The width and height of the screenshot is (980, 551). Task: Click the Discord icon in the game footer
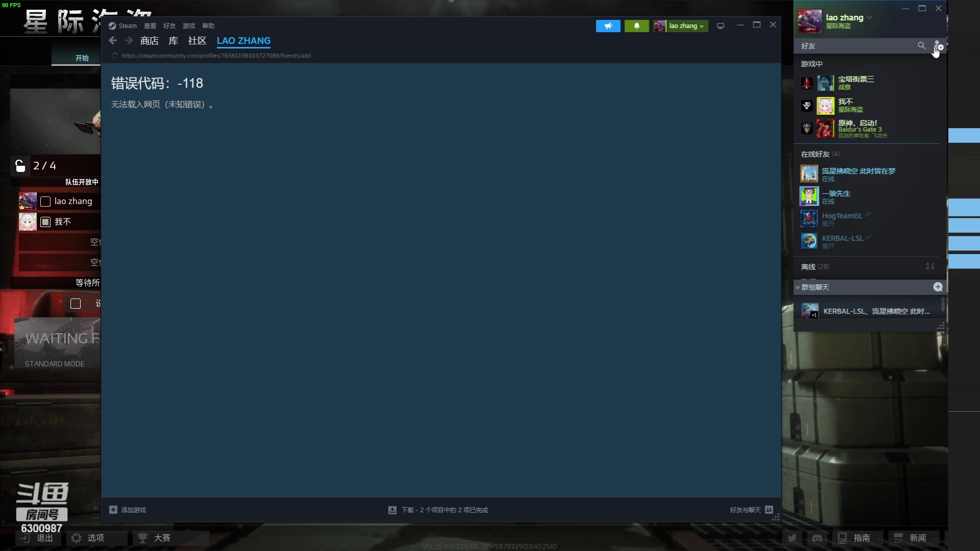click(817, 538)
